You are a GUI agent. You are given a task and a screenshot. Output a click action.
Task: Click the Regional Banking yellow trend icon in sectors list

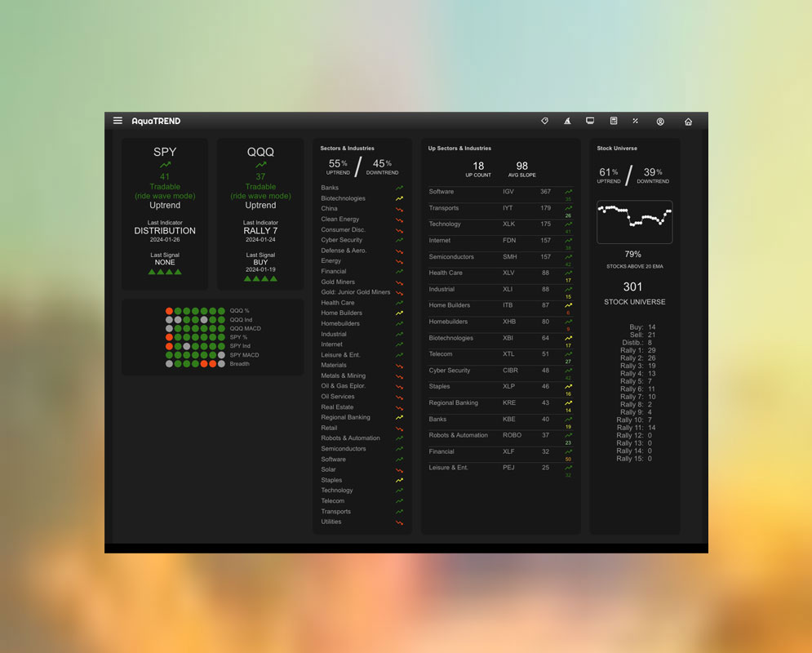399,417
